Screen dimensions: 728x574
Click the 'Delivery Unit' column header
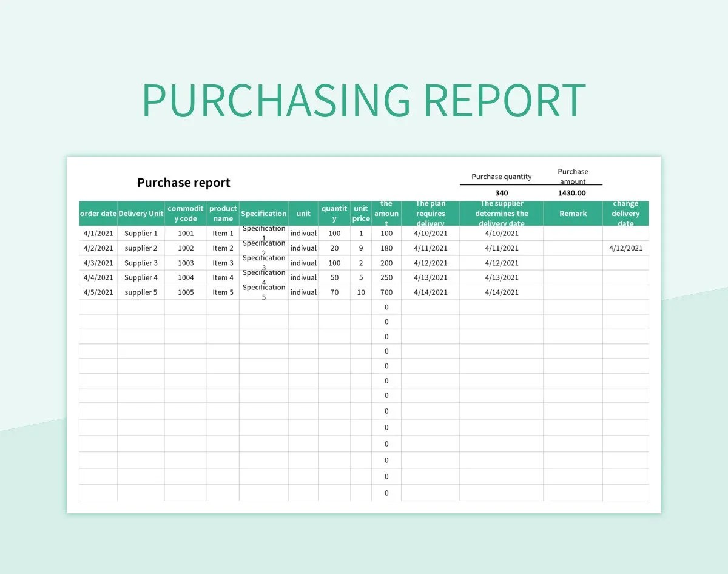(141, 214)
